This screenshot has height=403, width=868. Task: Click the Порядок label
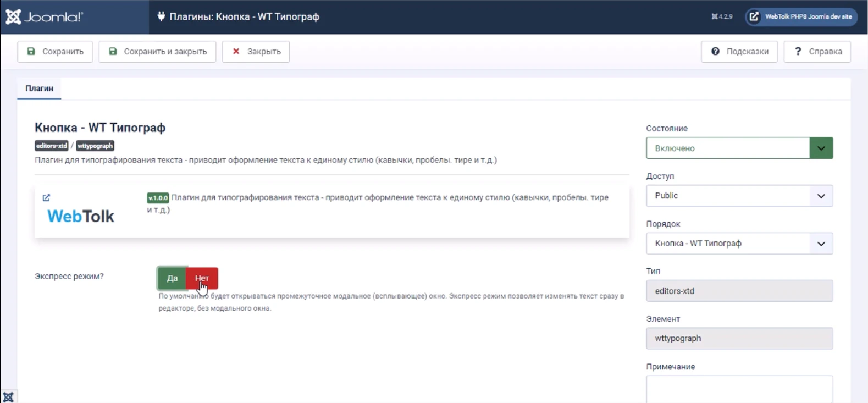tap(663, 224)
